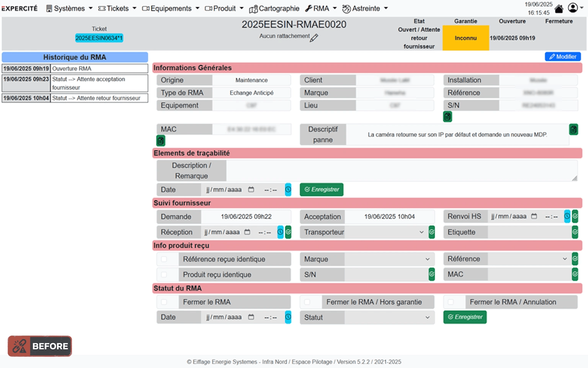The width and height of the screenshot is (588, 368).
Task: Open the user account icon menu
Action: 573,8
